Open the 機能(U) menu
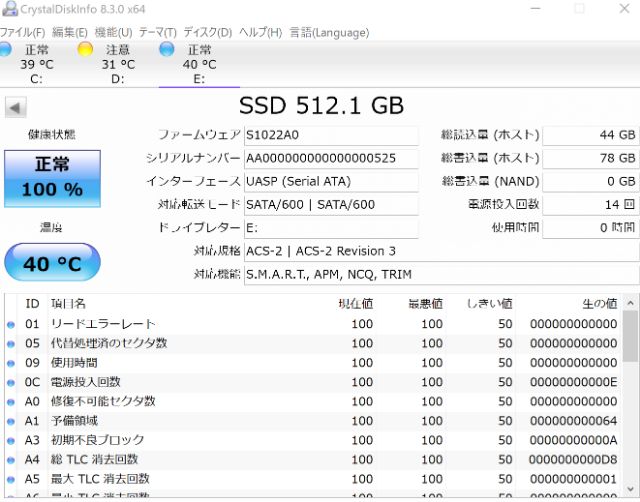This screenshot has height=502, width=640. point(113,32)
